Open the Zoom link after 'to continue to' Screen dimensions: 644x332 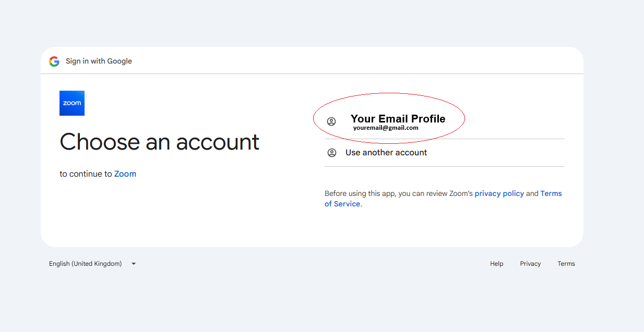[125, 174]
